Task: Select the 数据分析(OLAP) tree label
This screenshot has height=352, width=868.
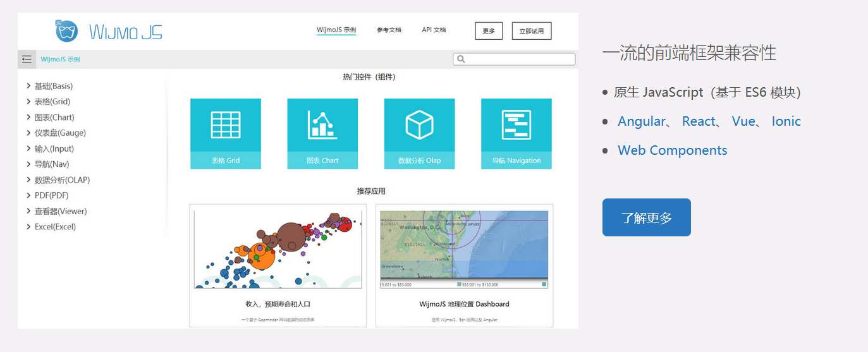Action: point(62,180)
